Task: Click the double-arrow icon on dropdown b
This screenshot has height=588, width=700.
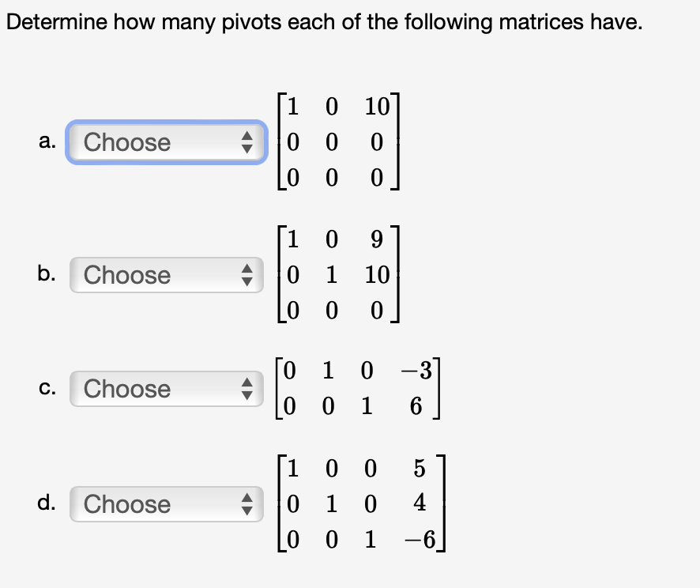Action: coord(247,275)
